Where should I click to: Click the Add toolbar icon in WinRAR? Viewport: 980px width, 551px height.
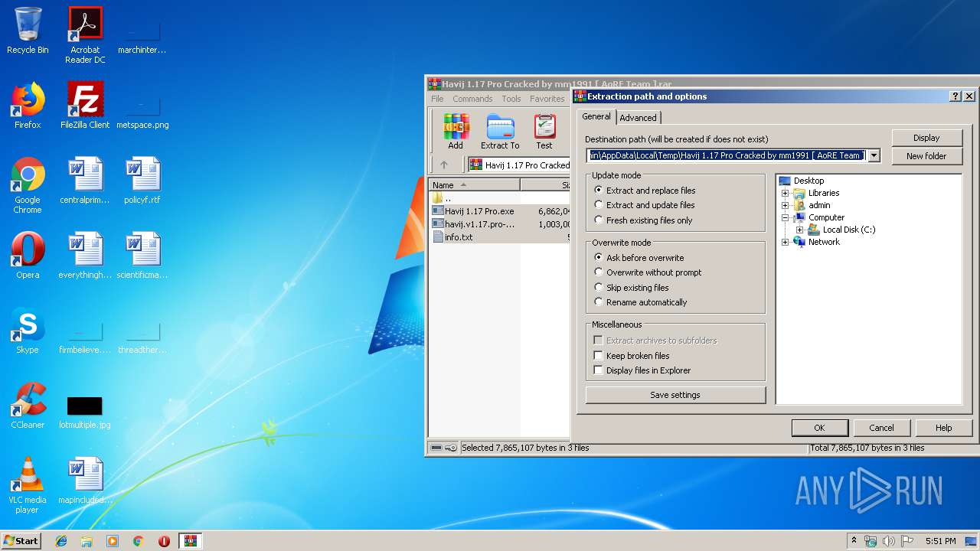tap(456, 131)
